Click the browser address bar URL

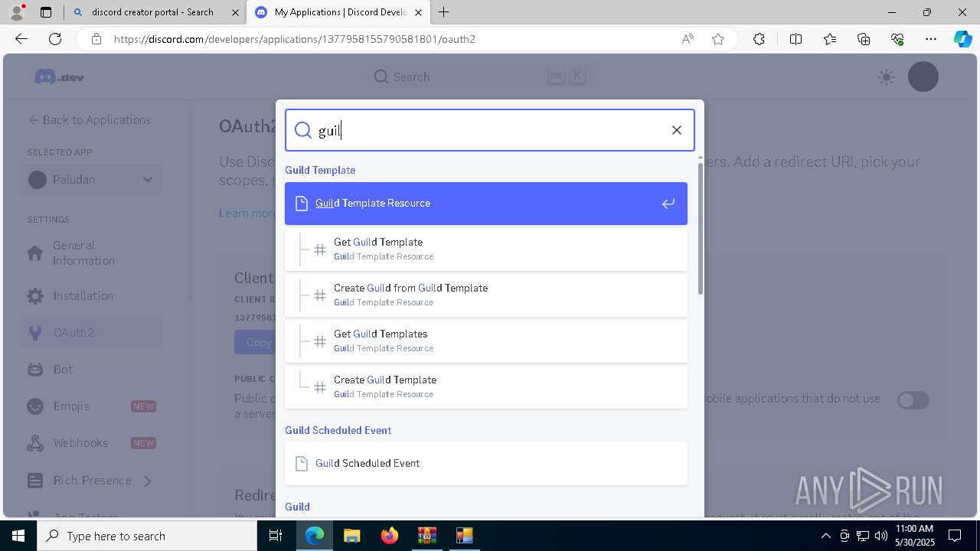point(295,39)
